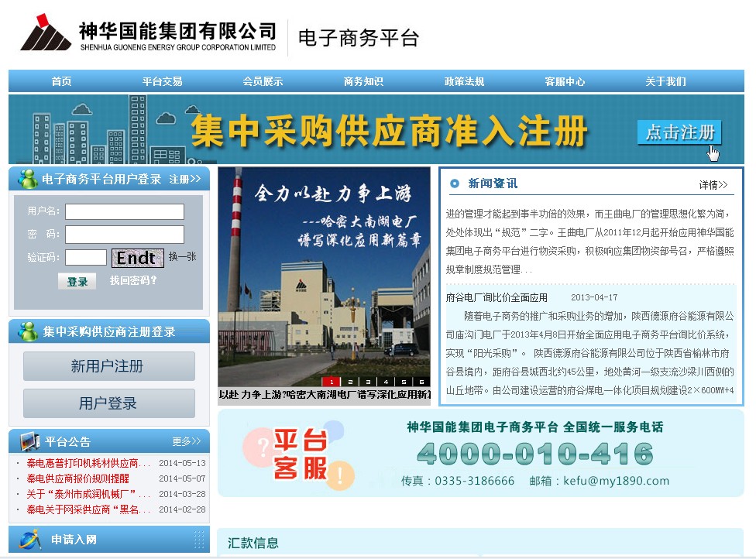Select slide 1 of the image carousel

(332, 382)
